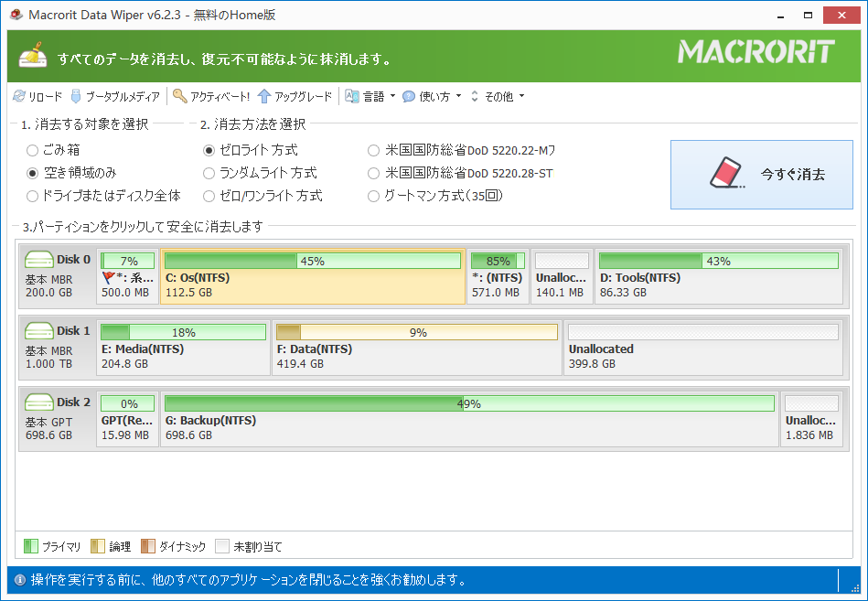Click the 使い方 menu label
Screen dimensions: 868x601
[x=434, y=97]
